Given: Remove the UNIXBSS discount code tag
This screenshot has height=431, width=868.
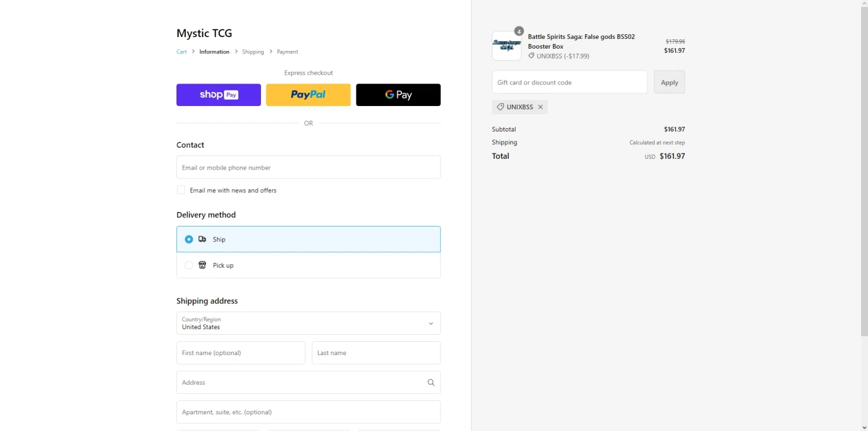Looking at the screenshot, I should pos(540,107).
